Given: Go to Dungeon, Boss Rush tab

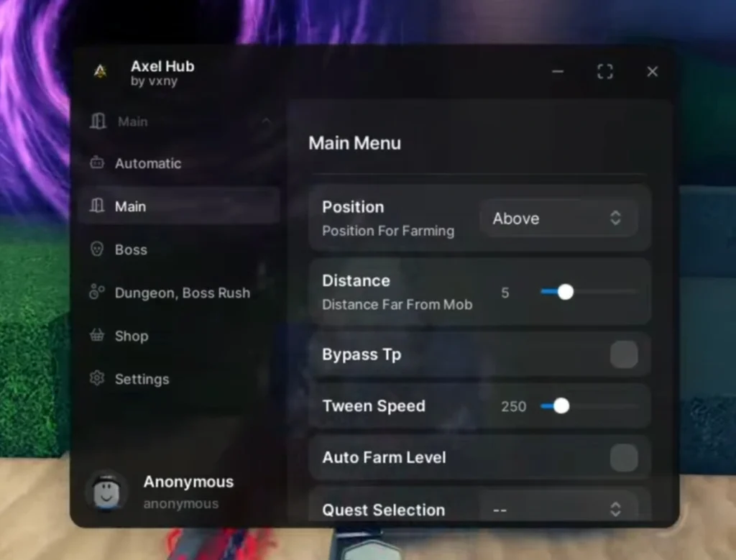Looking at the screenshot, I should [183, 293].
